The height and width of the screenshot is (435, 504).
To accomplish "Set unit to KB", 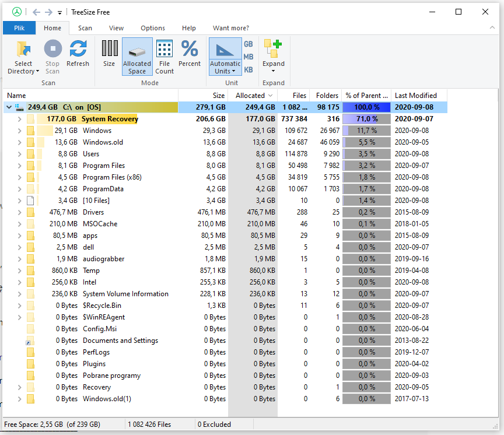I will (x=248, y=70).
